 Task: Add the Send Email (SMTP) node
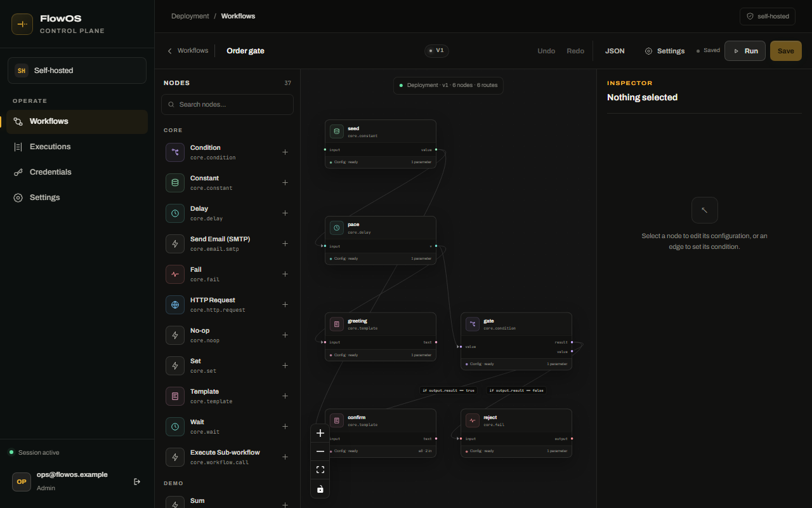(x=285, y=244)
